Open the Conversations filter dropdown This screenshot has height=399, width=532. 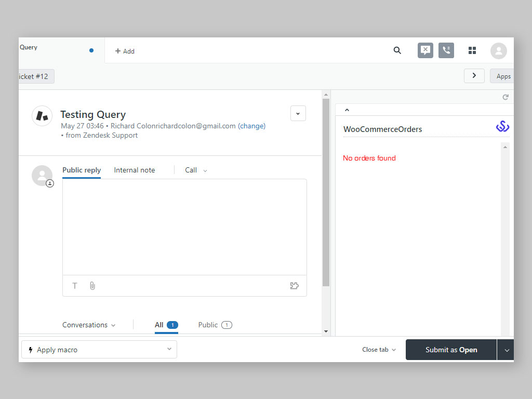click(x=88, y=325)
